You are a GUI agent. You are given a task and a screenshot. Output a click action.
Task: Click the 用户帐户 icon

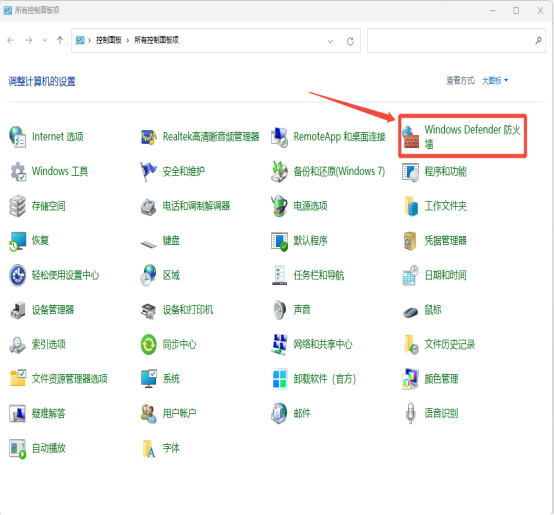(148, 413)
